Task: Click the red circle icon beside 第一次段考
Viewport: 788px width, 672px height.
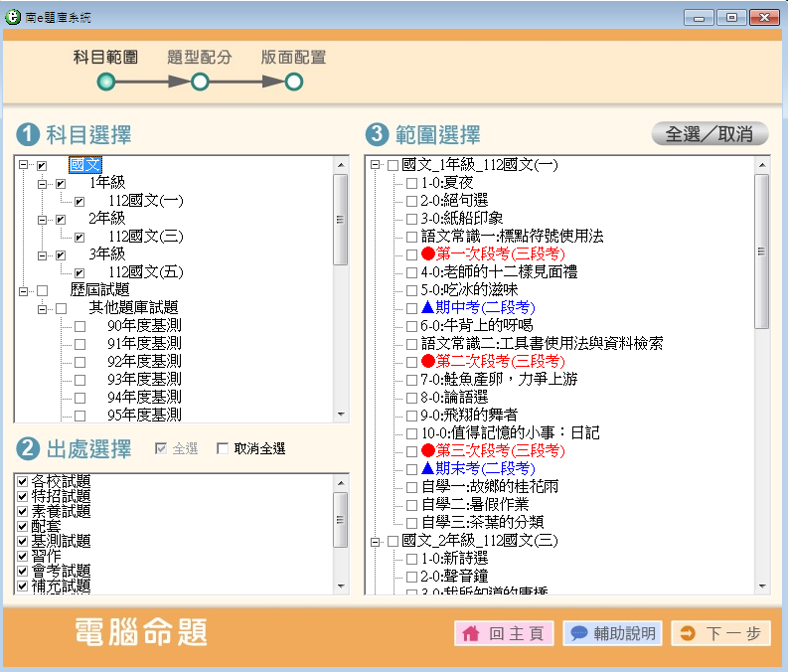Action: point(428,253)
